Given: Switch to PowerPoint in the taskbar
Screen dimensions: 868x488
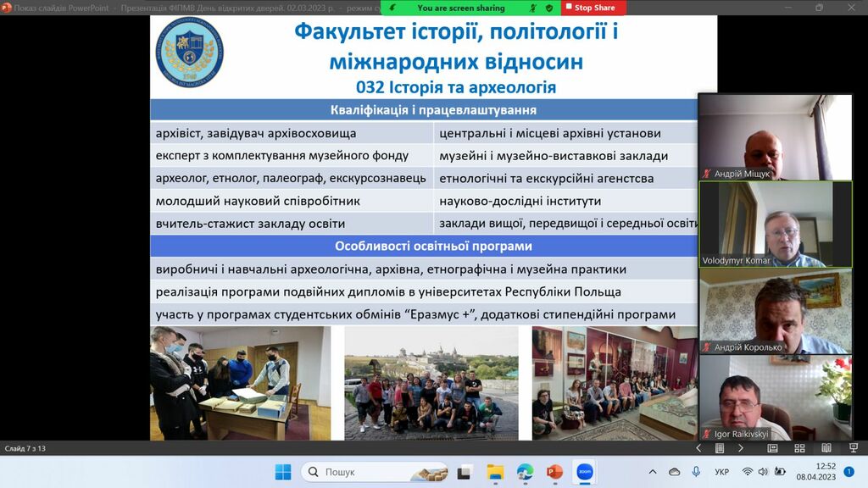Looking at the screenshot, I should pyautogui.click(x=554, y=472).
